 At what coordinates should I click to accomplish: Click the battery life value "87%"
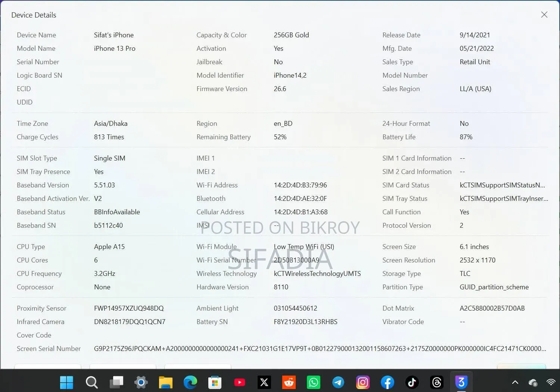(466, 137)
